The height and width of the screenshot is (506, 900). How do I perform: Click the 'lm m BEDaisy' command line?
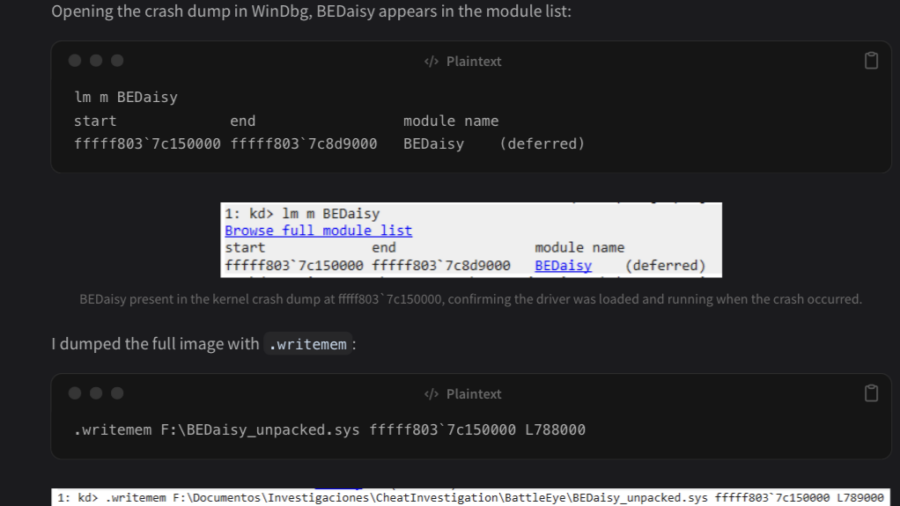tap(126, 97)
